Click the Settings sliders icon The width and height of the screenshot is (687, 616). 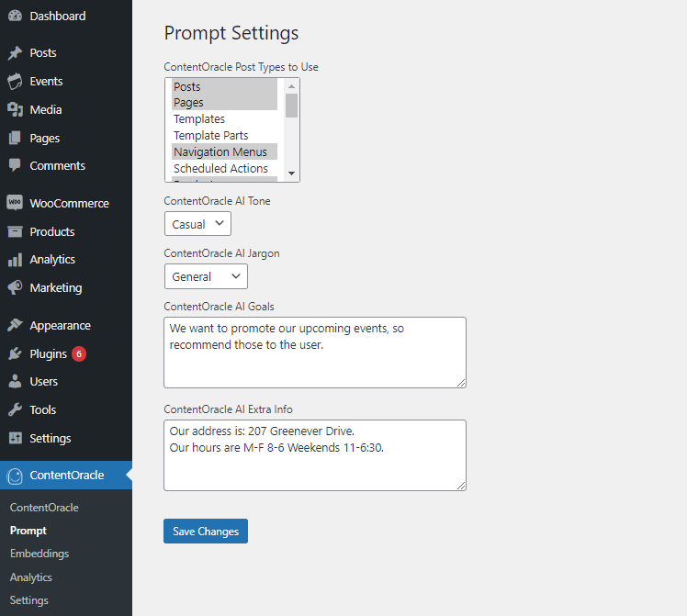(x=15, y=438)
